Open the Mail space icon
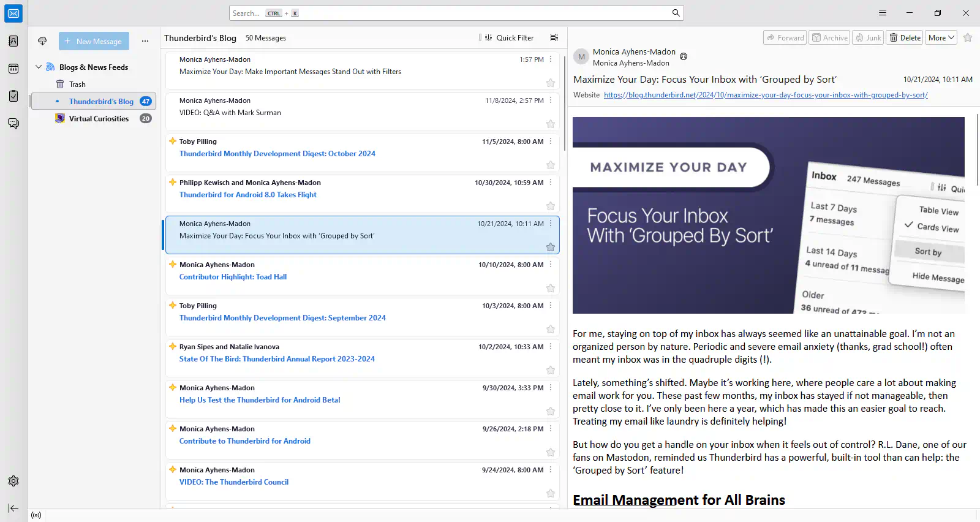 (x=13, y=13)
